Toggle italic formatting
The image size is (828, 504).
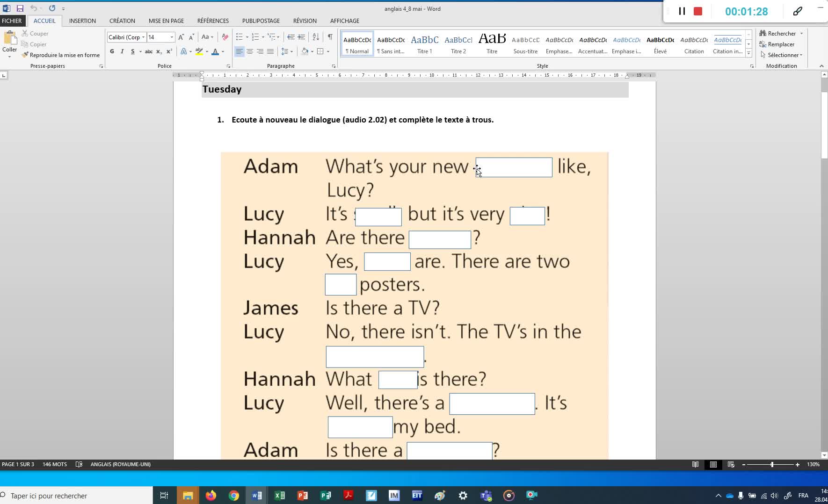pyautogui.click(x=122, y=51)
